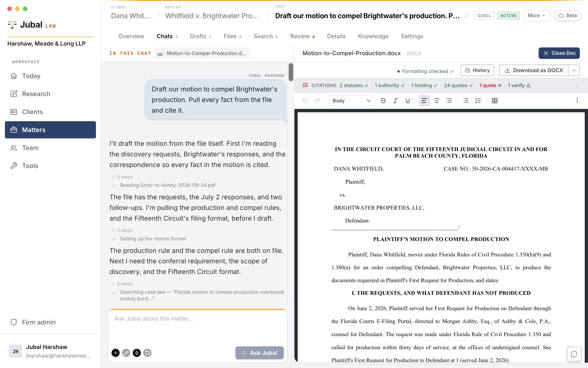Click the circular-arrow icon in composer

click(x=147, y=353)
